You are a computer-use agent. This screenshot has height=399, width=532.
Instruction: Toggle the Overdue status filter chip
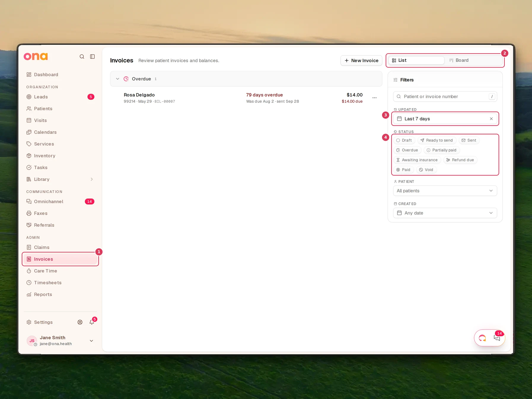[x=407, y=150]
